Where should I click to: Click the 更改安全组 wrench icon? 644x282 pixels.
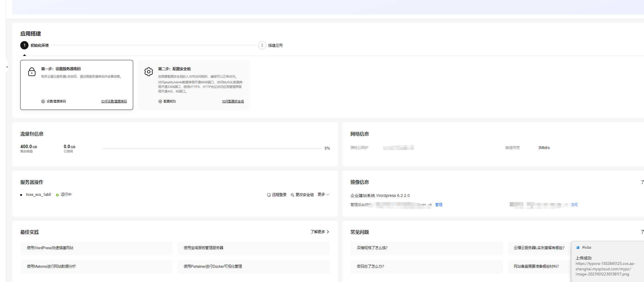pos(292,195)
